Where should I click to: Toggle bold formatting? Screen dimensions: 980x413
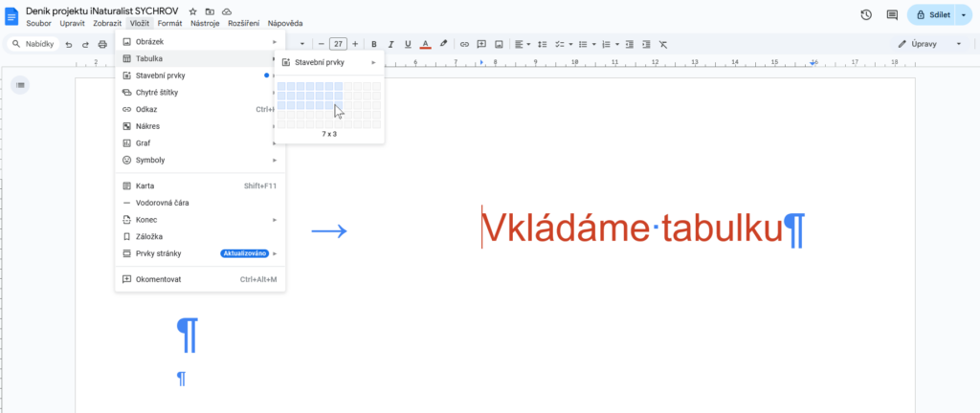pos(374,44)
